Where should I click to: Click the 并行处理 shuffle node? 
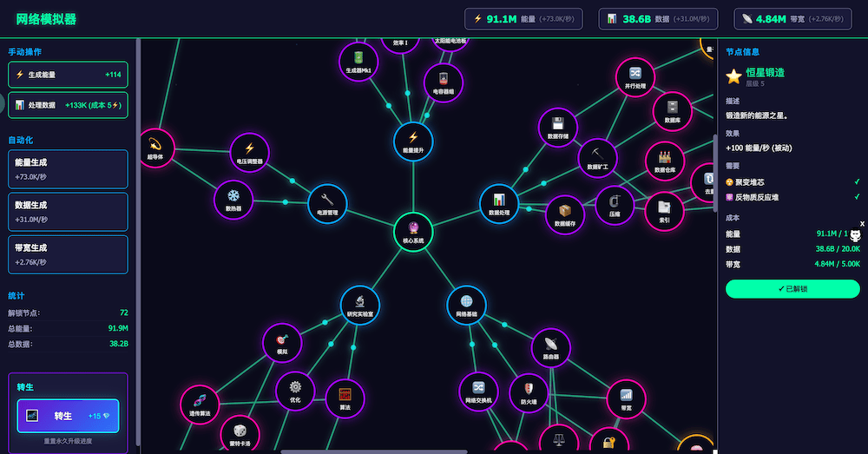point(635,77)
